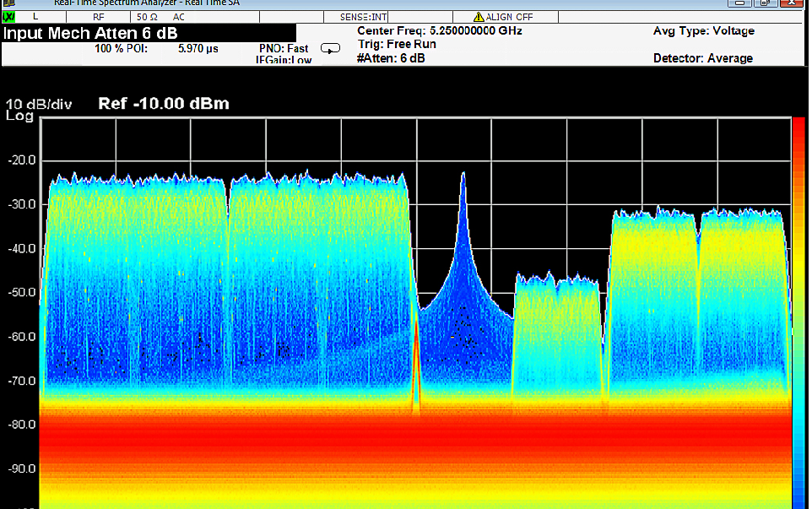This screenshot has width=812, height=509.
Task: Click the 50 Ω impedance indicator
Action: click(147, 17)
